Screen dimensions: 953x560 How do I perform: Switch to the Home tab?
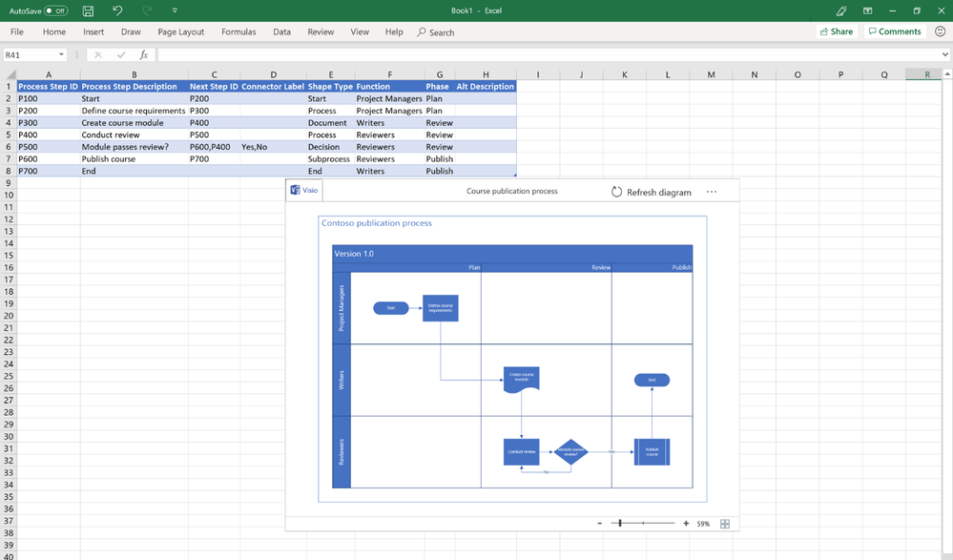[54, 31]
